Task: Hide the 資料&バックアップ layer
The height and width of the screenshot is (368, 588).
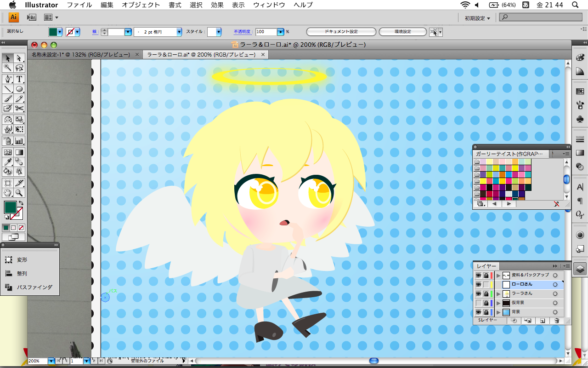Action: [478, 275]
